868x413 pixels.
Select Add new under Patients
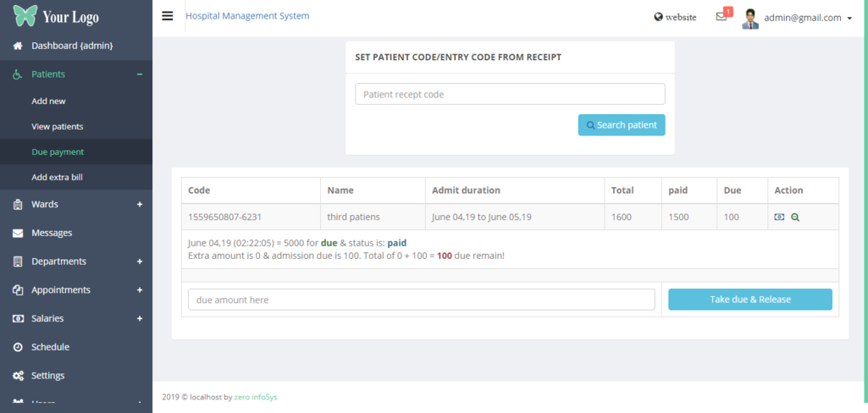(48, 102)
